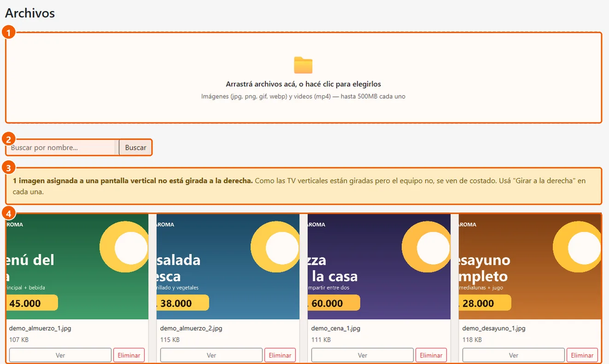Click Eliminar for demo_almuerzo_1.jpg
The image size is (609, 364).
coord(129,355)
